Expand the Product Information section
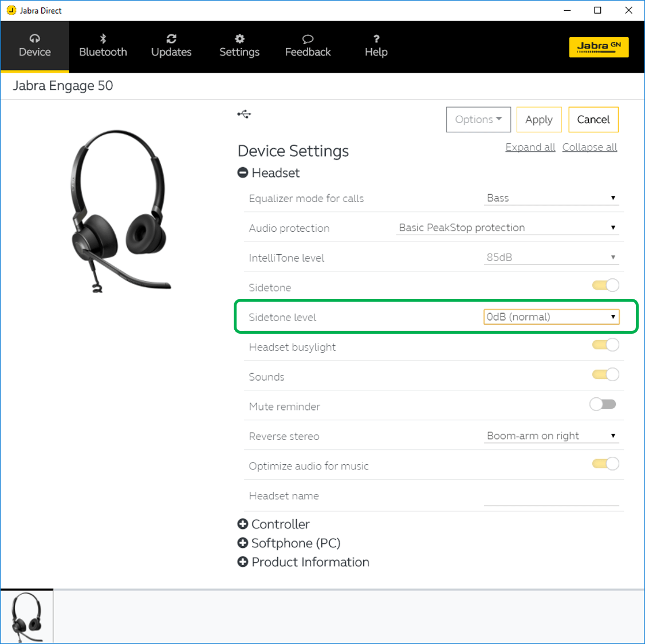Image resolution: width=645 pixels, height=644 pixels. point(243,562)
